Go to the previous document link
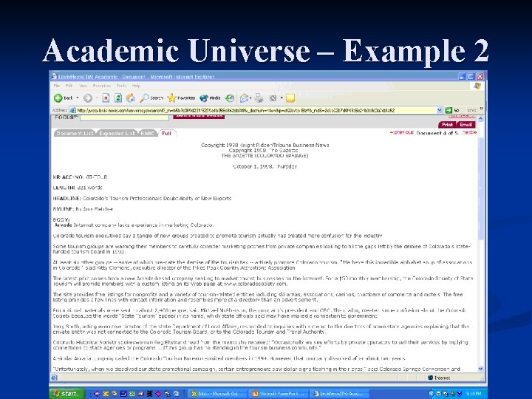 (x=402, y=132)
